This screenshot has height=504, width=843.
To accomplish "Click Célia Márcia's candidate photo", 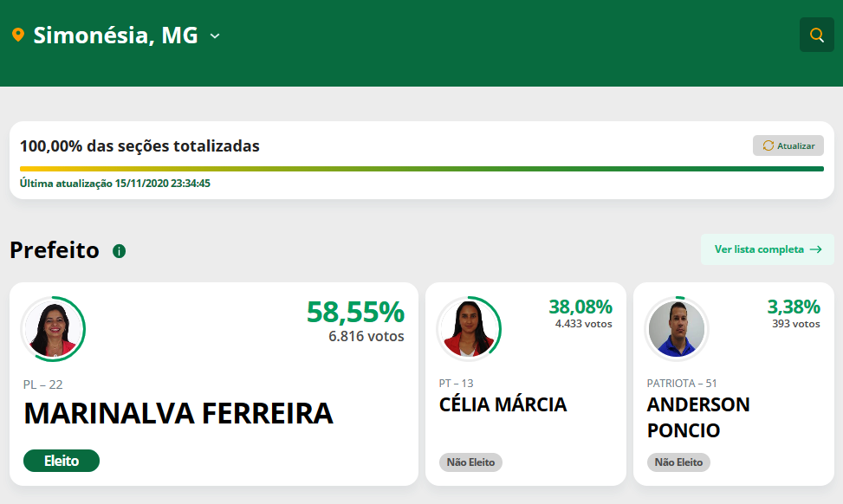I will pos(469,329).
